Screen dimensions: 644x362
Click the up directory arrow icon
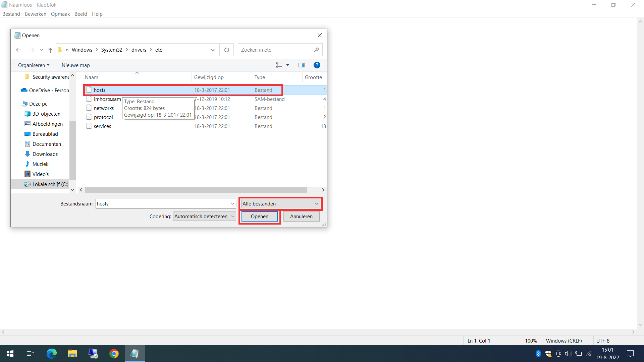[50, 50]
